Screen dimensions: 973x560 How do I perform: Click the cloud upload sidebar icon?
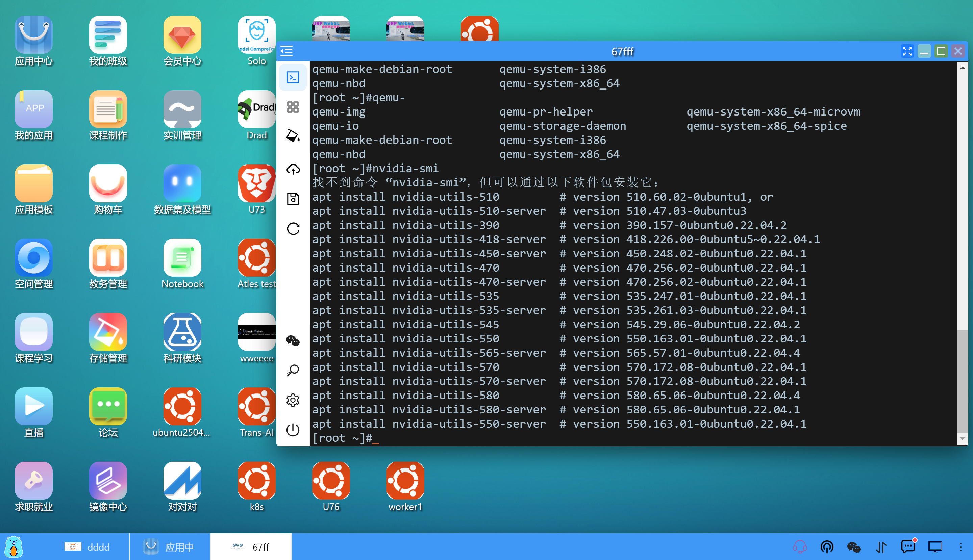click(293, 169)
